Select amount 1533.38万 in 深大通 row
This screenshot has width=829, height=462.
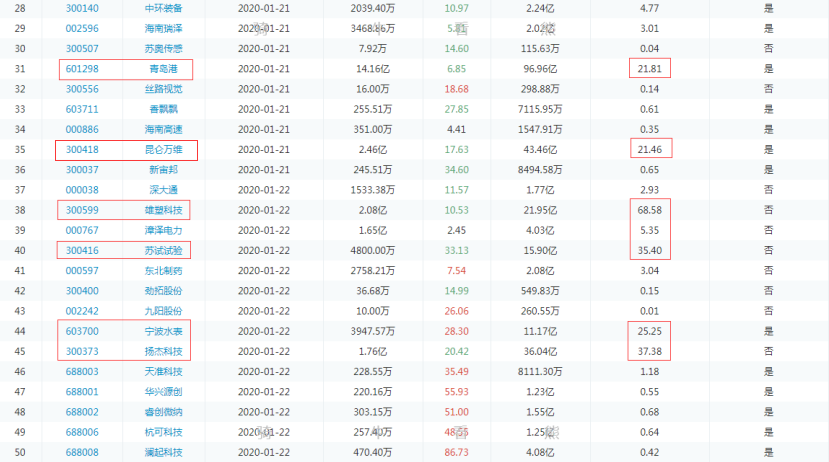point(372,190)
